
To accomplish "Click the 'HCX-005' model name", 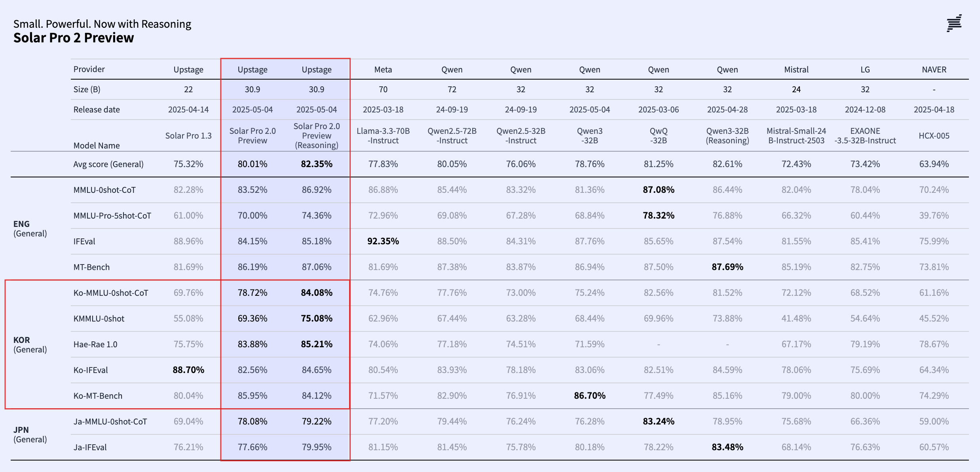I will click(x=934, y=136).
